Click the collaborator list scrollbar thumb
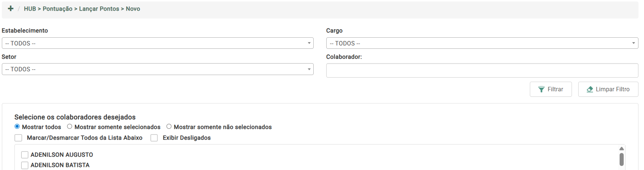Viewport: 644px width, 170px height. click(x=621, y=159)
